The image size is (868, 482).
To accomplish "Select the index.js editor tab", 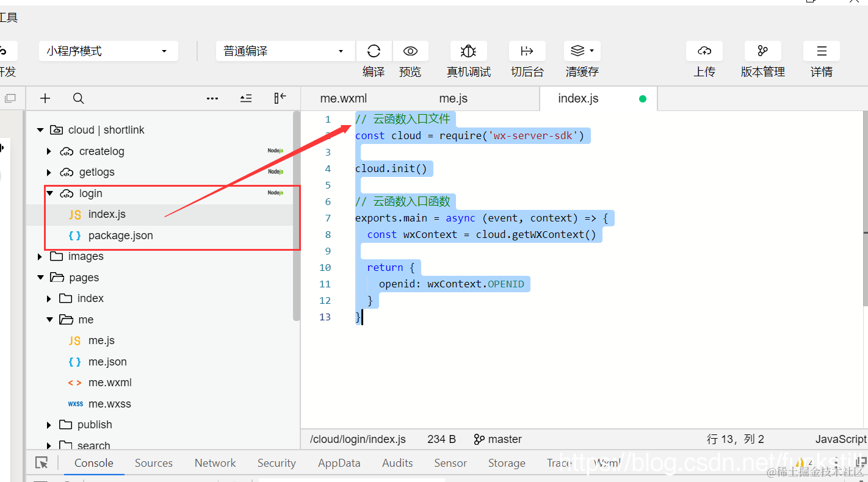I will click(x=578, y=99).
